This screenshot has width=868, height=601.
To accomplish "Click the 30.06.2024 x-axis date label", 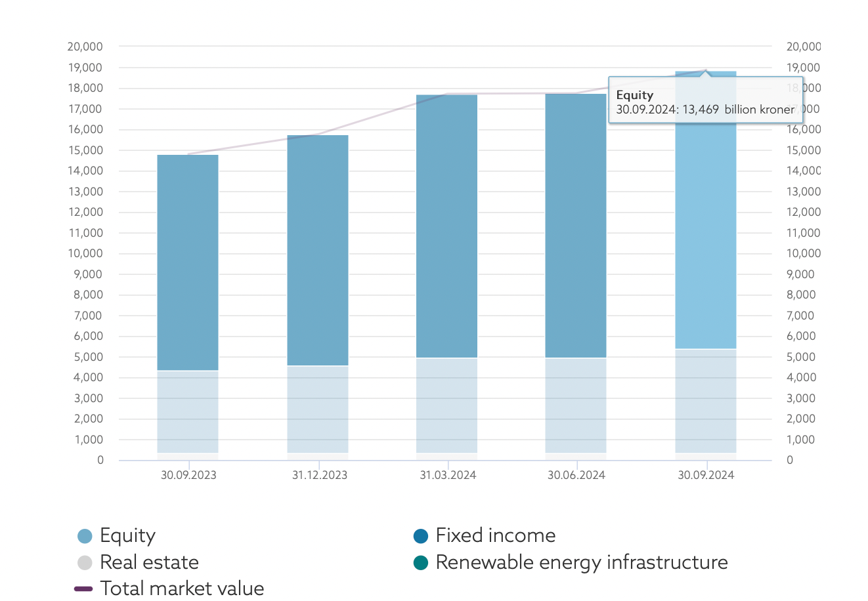I will 576,475.
